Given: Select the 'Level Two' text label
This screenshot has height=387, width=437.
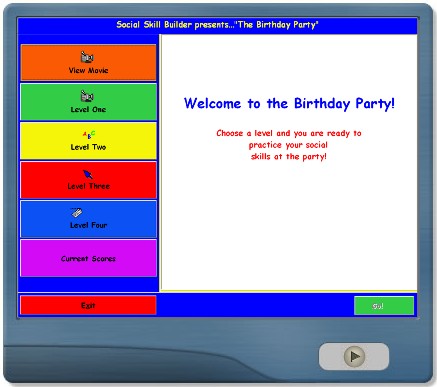Looking at the screenshot, I should (x=88, y=147).
